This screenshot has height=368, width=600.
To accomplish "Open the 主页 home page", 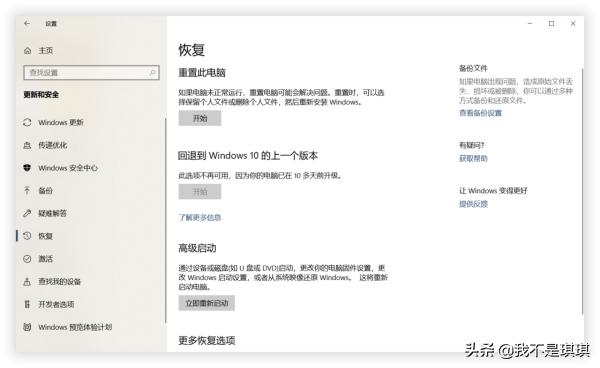I will pos(46,50).
